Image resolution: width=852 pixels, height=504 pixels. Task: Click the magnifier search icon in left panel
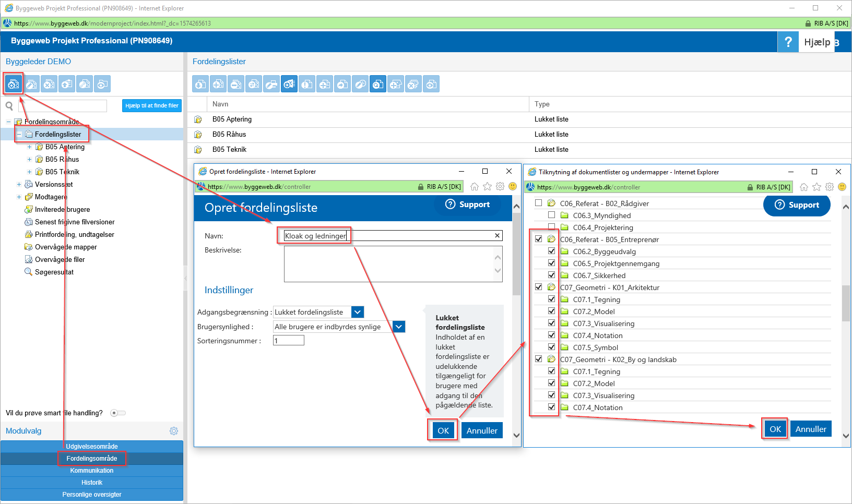pyautogui.click(x=9, y=106)
